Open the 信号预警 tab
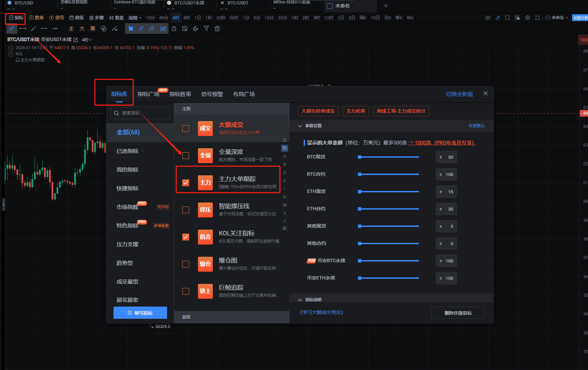This screenshot has width=588, height=370. pos(212,94)
